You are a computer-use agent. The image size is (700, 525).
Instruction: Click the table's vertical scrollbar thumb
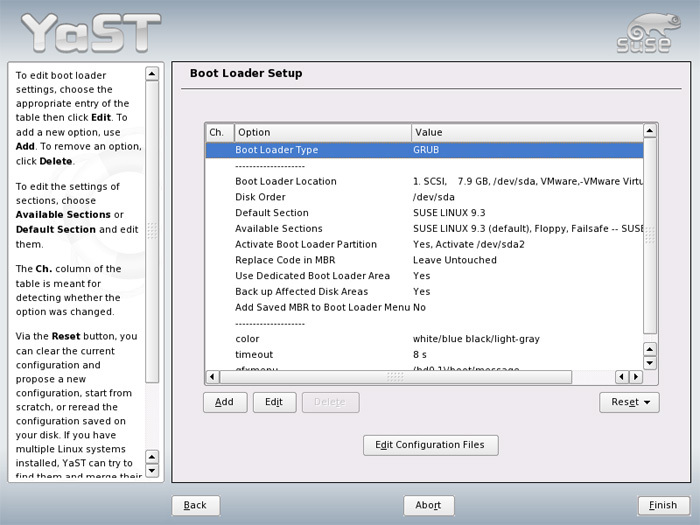point(650,235)
